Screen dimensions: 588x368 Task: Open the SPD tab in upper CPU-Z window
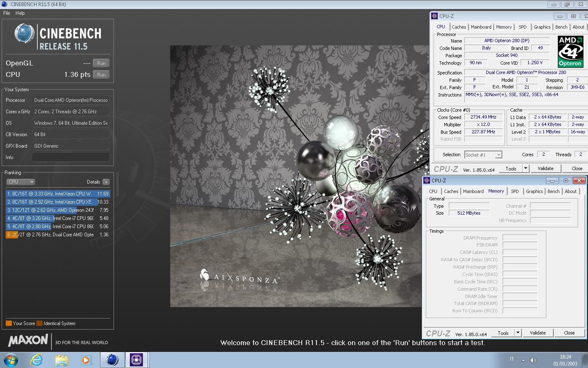click(x=523, y=27)
